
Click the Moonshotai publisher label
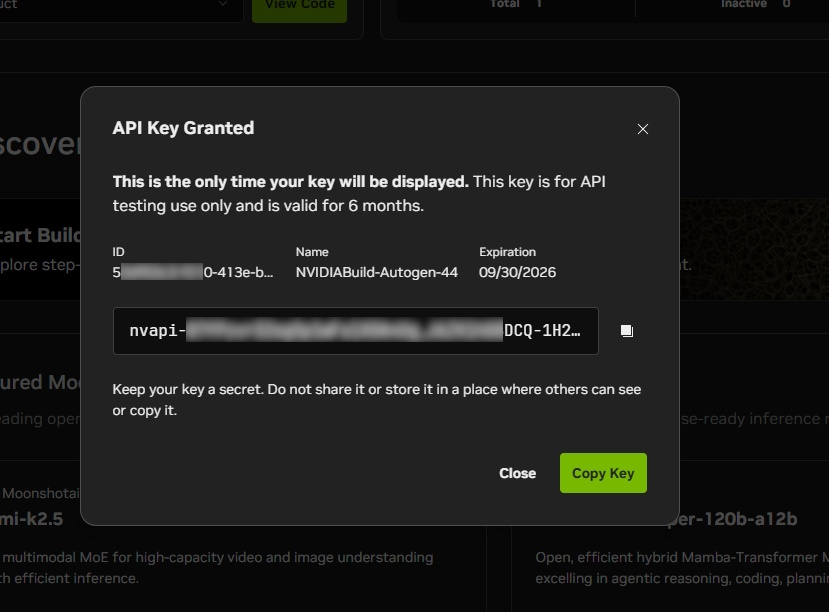pos(41,494)
